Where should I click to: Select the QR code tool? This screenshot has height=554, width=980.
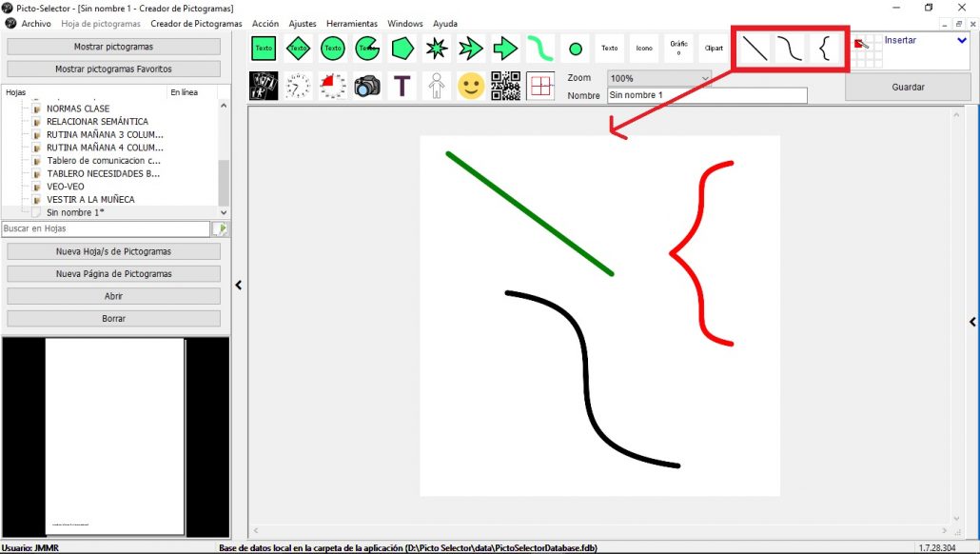(x=505, y=86)
